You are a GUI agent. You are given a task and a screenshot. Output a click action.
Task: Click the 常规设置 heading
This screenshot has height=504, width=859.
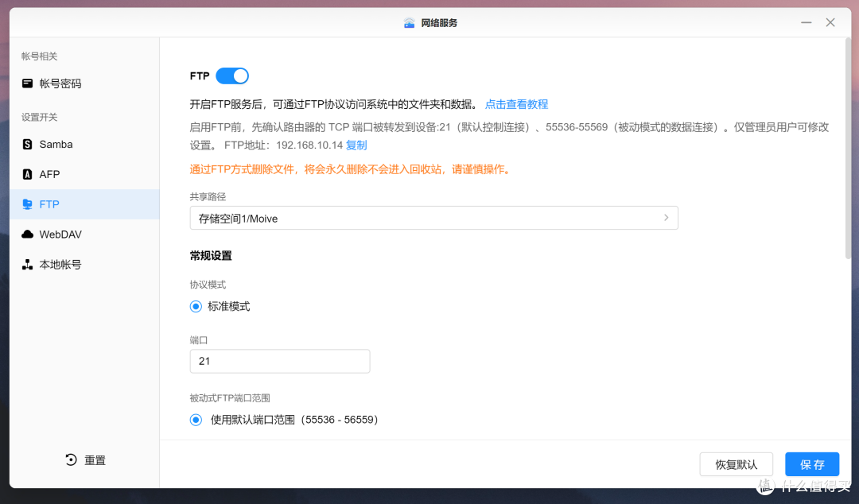[x=211, y=256]
